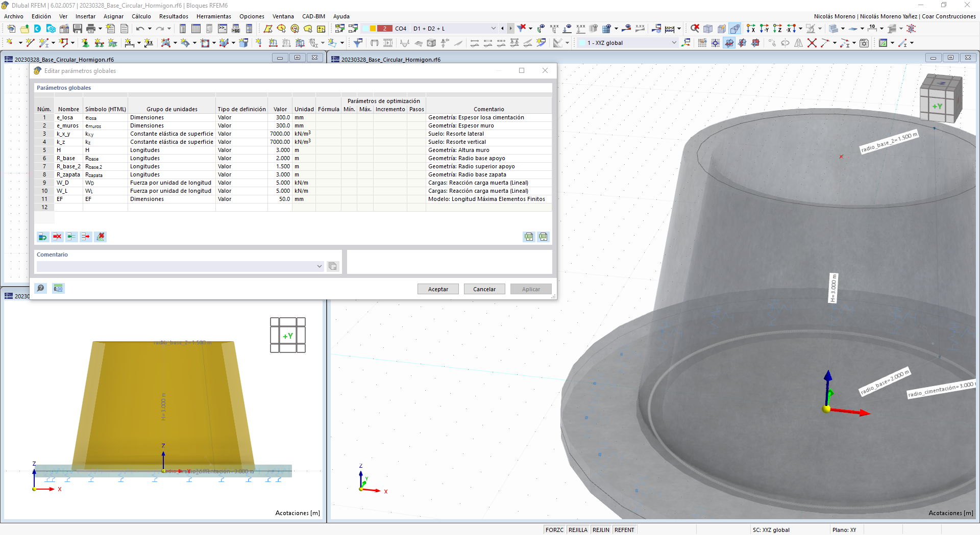This screenshot has height=535, width=980.
Task: Click the camera screenshot settings icon
Action: pos(864,43)
